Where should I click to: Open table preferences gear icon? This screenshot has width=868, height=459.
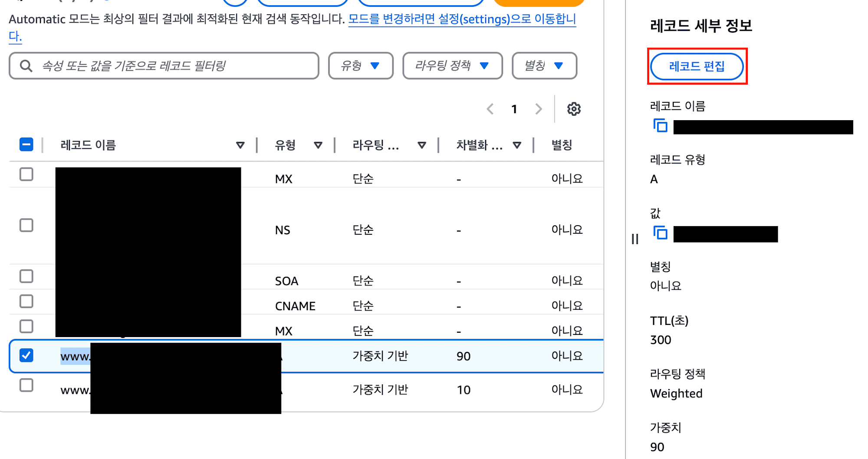coord(574,109)
